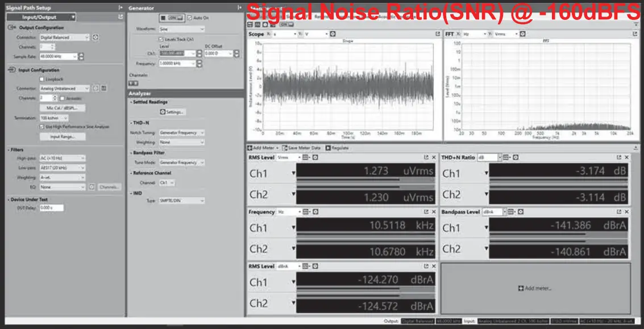
Task: Open Input Connector settings gear icon
Action: click(x=95, y=88)
